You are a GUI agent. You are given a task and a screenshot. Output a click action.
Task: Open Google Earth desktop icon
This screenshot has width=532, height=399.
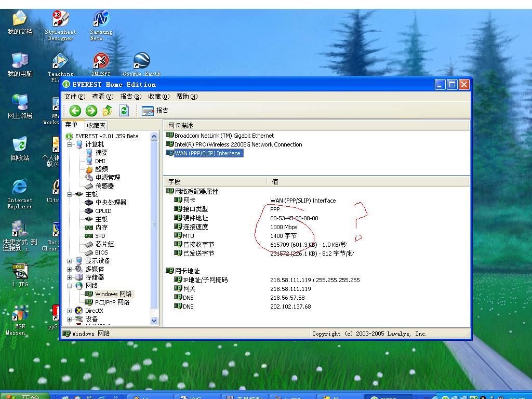coord(141,62)
